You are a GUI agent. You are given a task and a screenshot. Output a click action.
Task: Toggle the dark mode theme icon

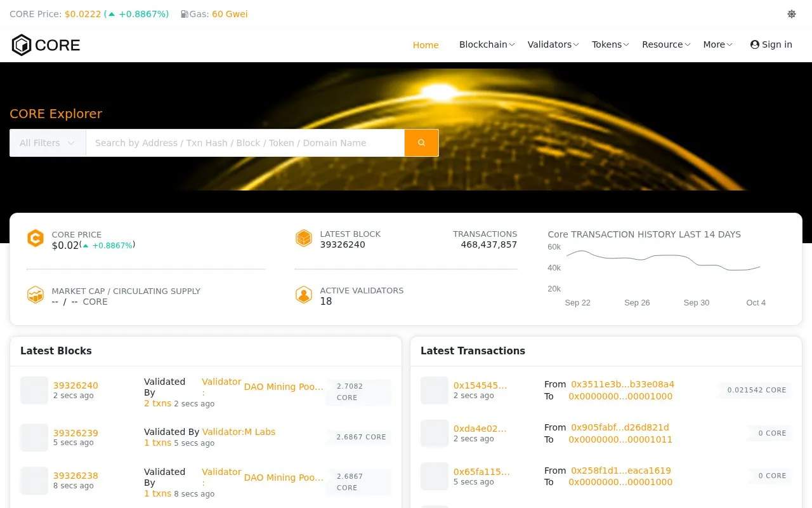click(792, 14)
